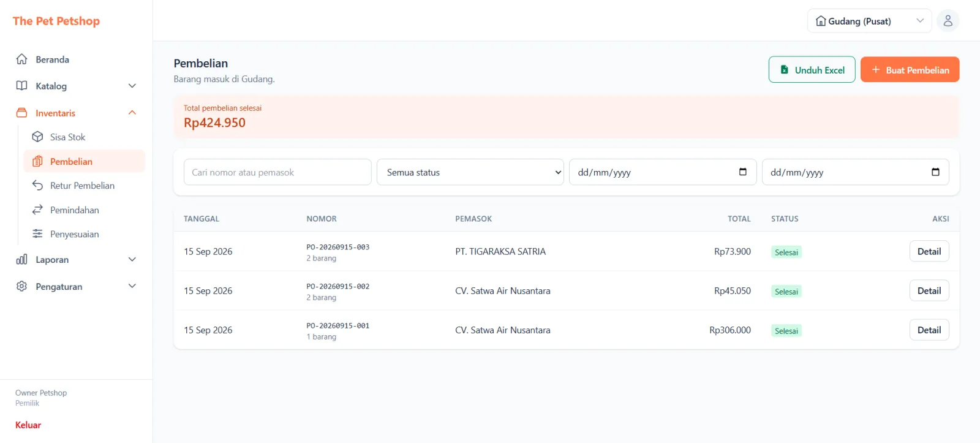The height and width of the screenshot is (443, 980).
Task: Click the Owner Petshop user name
Action: tap(41, 393)
